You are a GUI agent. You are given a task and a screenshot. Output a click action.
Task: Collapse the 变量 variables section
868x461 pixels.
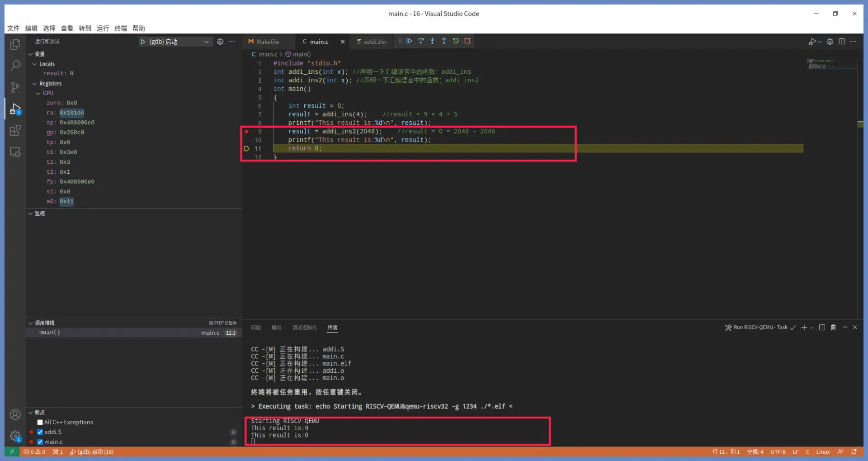(x=30, y=54)
